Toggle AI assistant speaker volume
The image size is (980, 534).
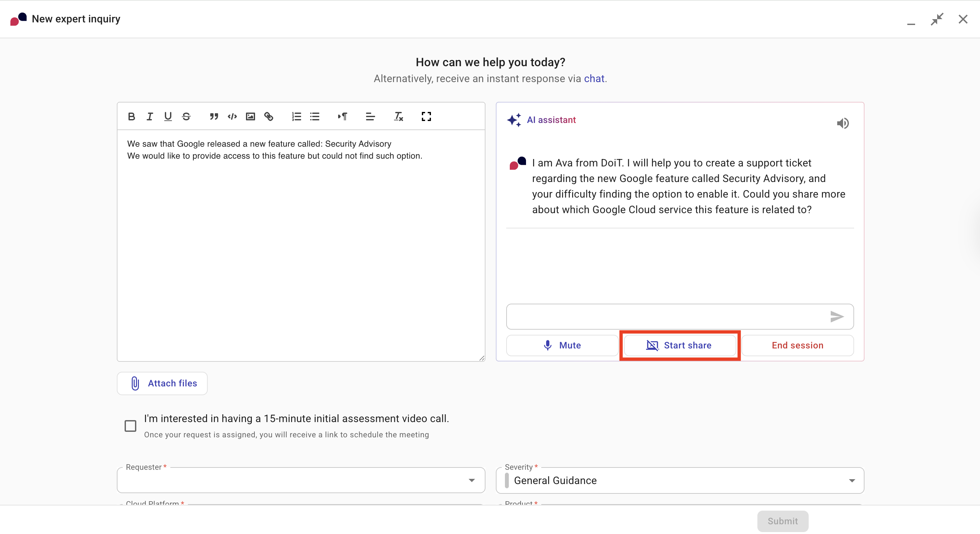tap(843, 123)
